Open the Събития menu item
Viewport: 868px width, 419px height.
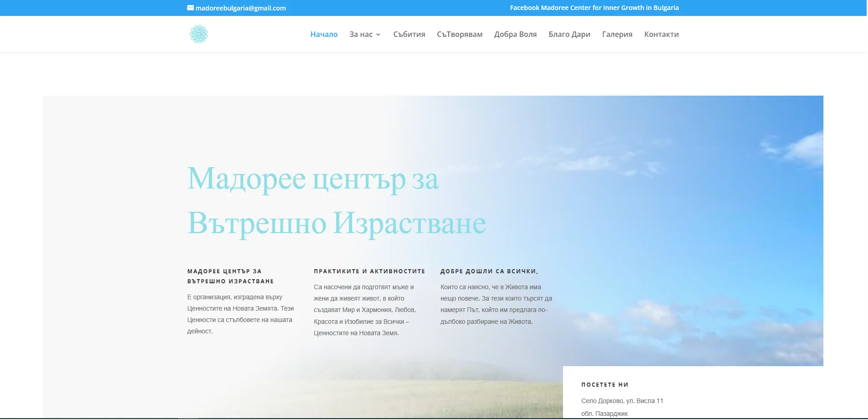409,34
